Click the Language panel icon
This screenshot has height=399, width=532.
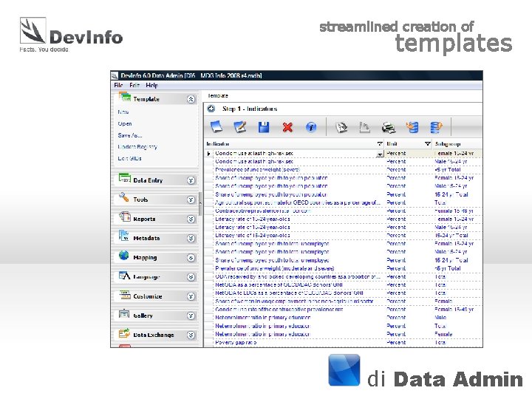125,275
